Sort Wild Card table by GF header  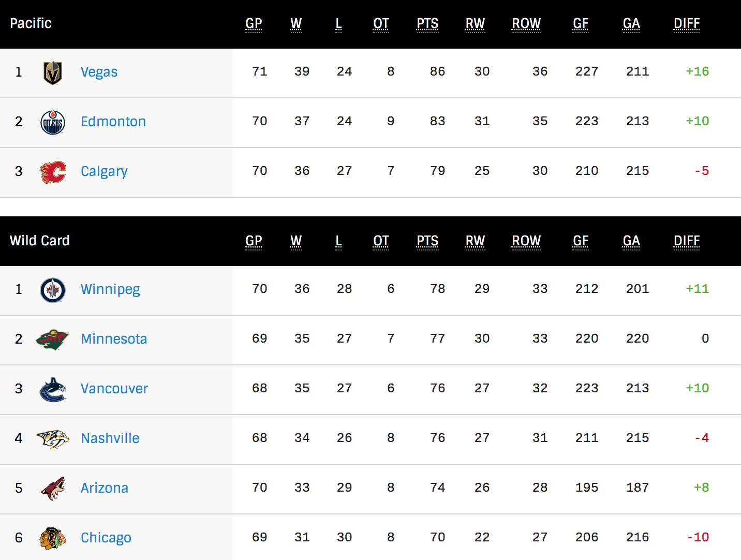click(x=581, y=241)
